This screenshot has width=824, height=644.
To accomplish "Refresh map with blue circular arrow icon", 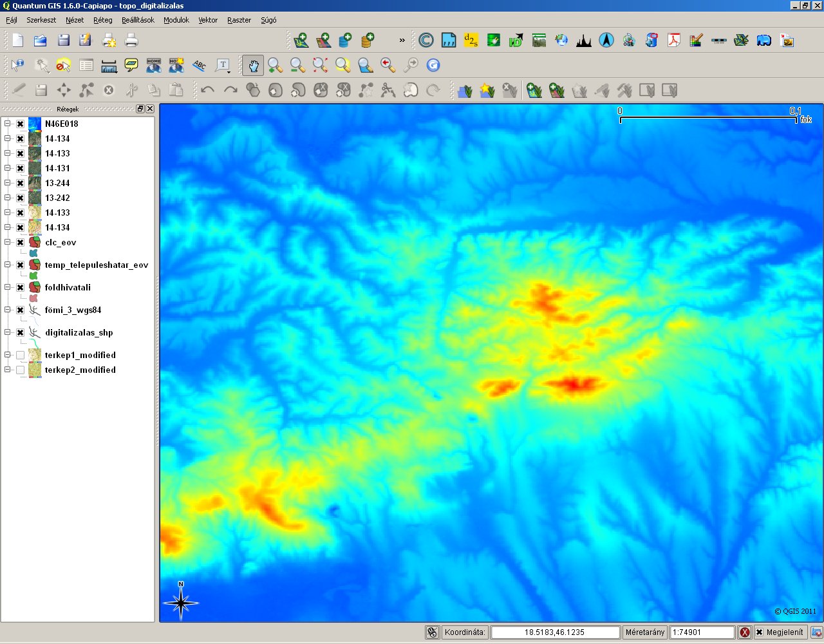I will 433,65.
